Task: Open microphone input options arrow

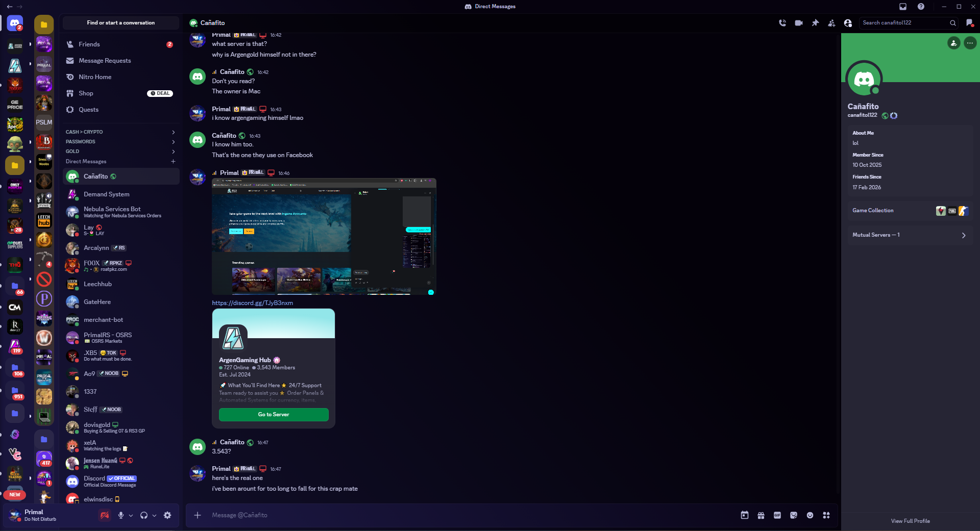Action: tap(131, 515)
